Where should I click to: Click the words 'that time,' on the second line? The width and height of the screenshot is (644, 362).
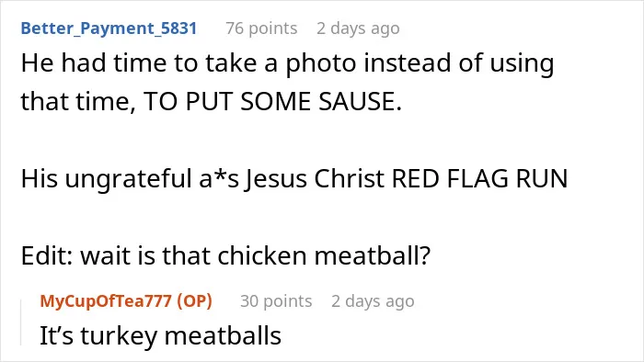(x=78, y=102)
